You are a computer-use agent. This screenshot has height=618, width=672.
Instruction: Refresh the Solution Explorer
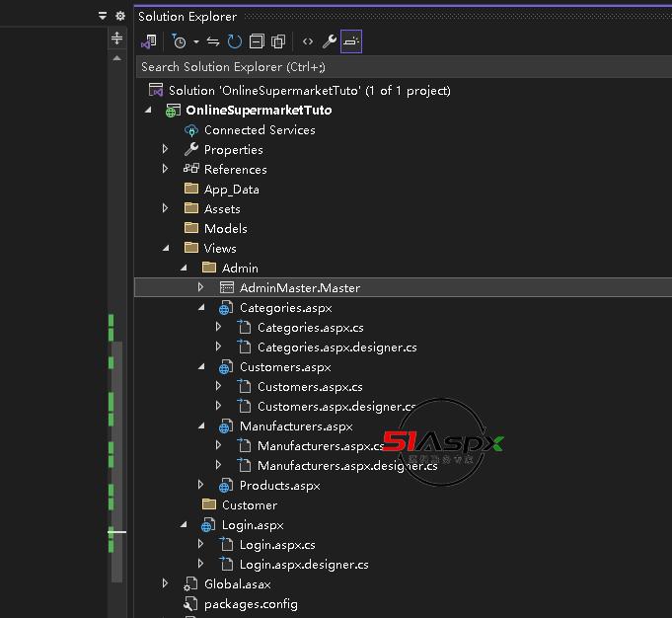[235, 41]
